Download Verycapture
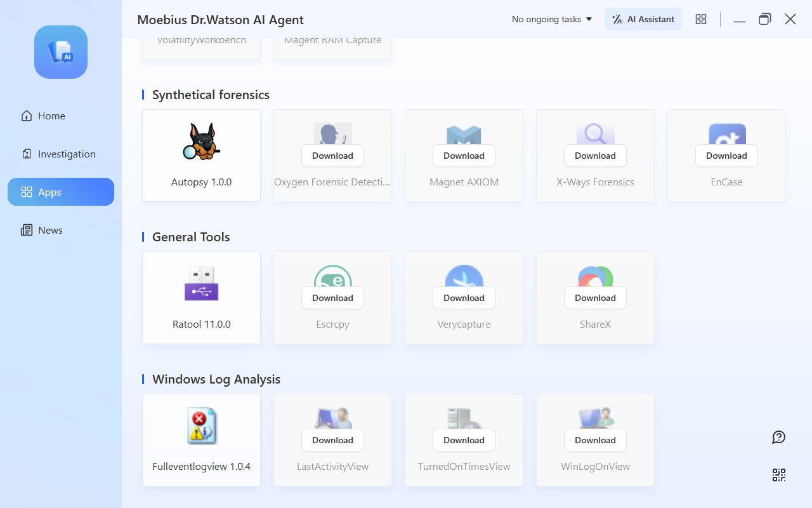This screenshot has height=508, width=812. coord(464,298)
